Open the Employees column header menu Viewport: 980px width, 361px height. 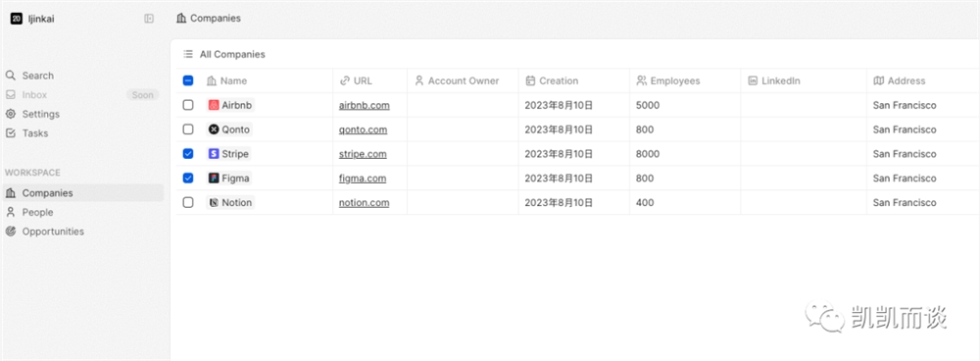(x=685, y=80)
